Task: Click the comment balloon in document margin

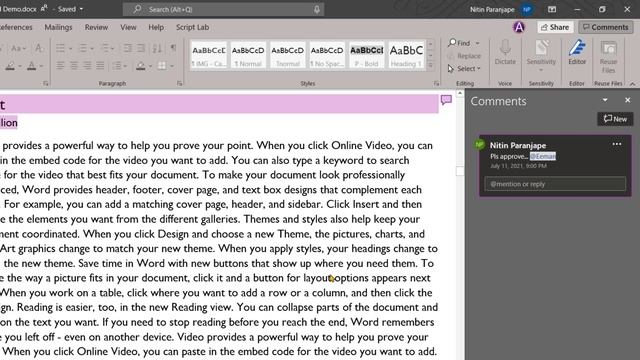Action: coord(446,100)
